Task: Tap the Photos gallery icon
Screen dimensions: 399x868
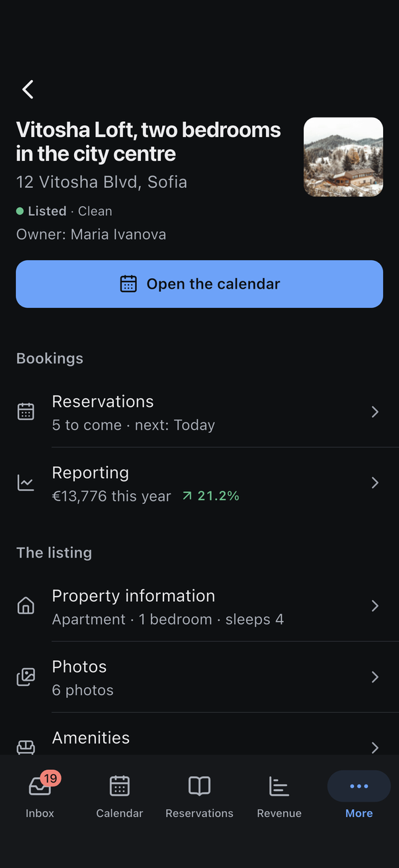Action: (26, 677)
